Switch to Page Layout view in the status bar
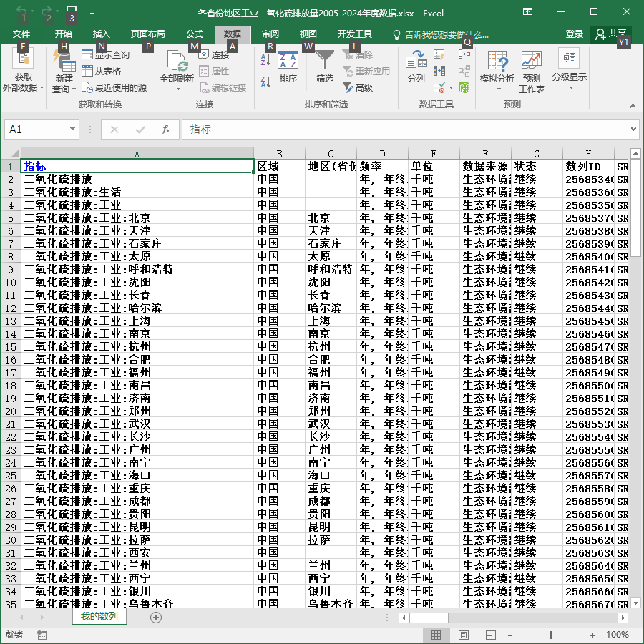644x644 pixels. [x=463, y=635]
